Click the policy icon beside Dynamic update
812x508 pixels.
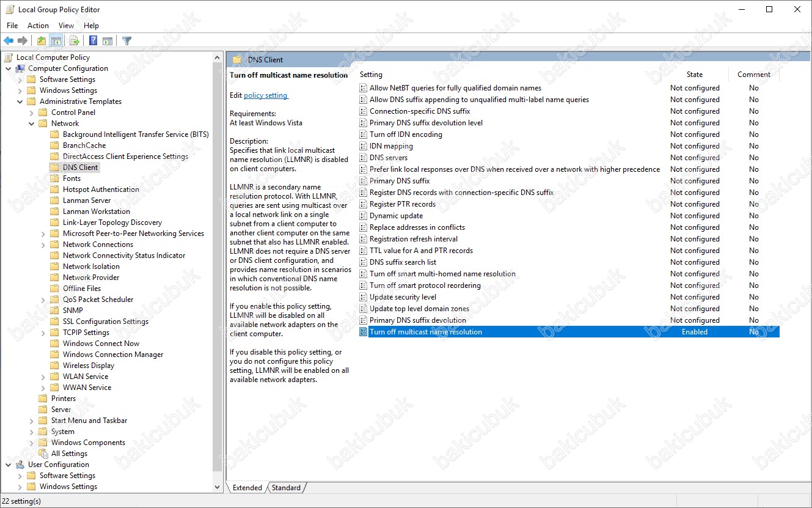coord(364,216)
